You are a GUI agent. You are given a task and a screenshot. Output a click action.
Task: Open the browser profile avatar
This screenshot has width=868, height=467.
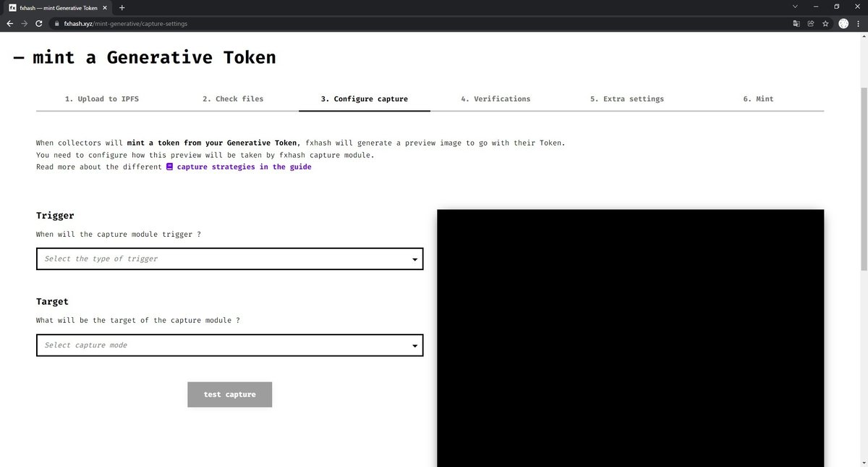click(x=843, y=23)
